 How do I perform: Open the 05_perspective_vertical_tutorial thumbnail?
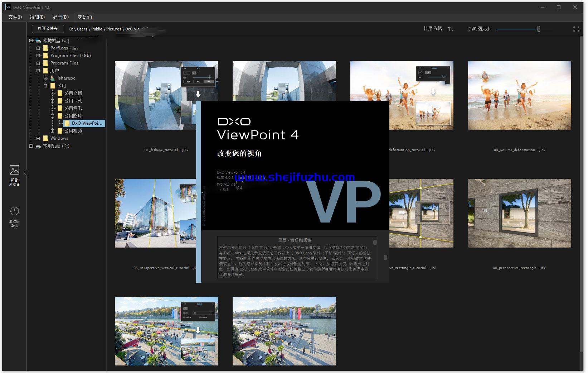[155, 213]
